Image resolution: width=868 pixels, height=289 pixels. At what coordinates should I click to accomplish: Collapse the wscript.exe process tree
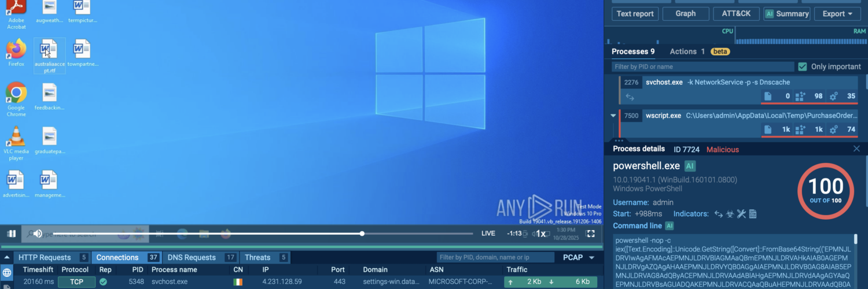click(x=613, y=116)
